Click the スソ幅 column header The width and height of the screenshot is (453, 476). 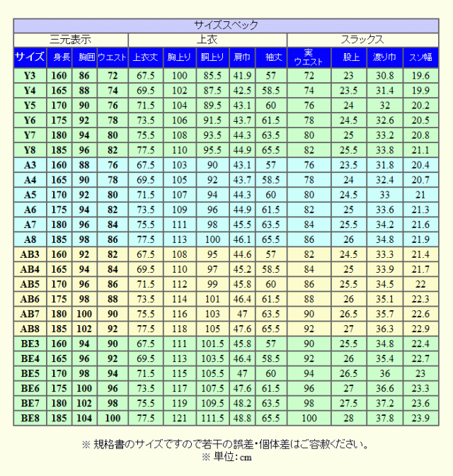coord(420,57)
